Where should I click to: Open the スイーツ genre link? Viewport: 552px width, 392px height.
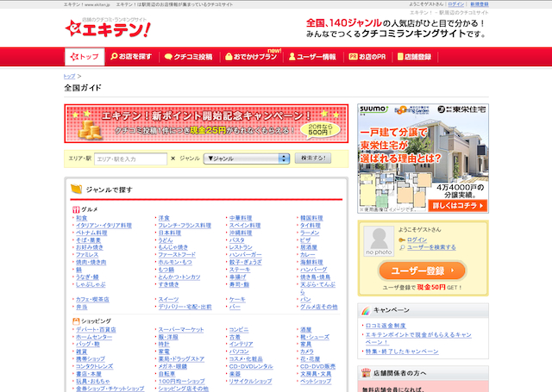(168, 300)
